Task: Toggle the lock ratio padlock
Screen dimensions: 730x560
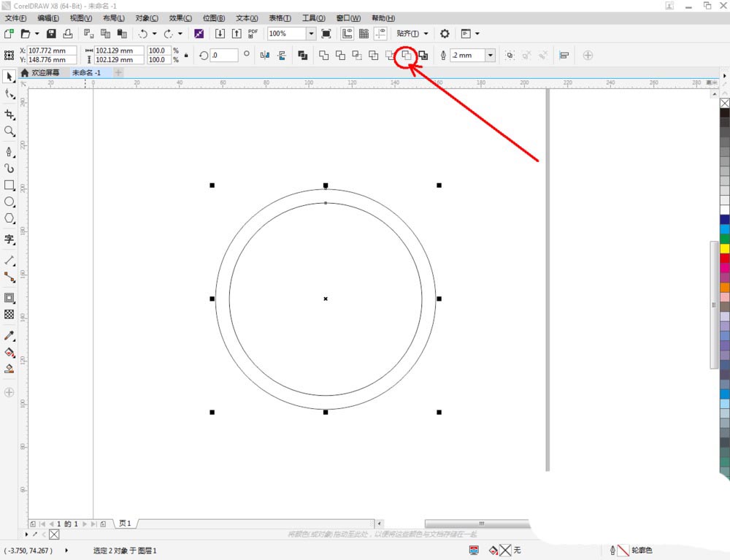Action: pyautogui.click(x=186, y=55)
